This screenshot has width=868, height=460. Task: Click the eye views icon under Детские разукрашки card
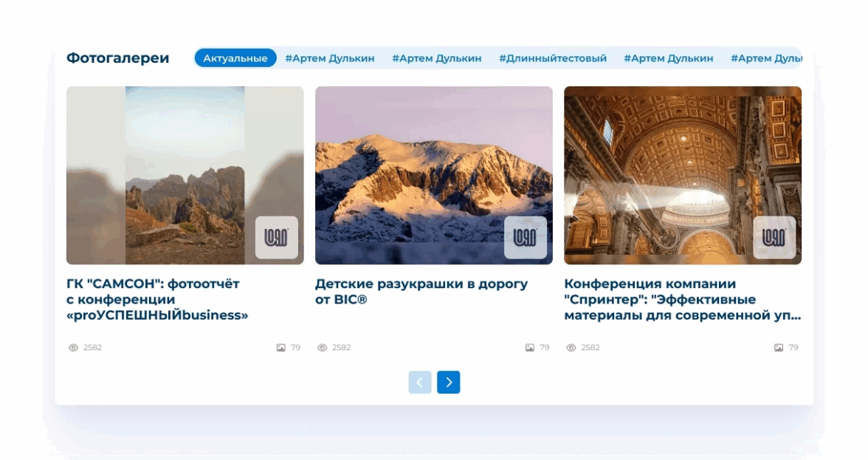(322, 348)
